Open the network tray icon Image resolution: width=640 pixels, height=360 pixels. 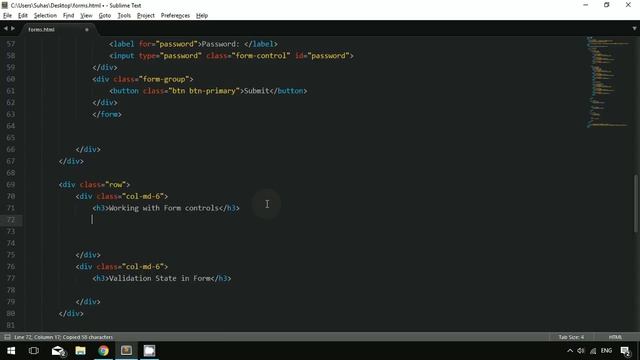coord(593,351)
